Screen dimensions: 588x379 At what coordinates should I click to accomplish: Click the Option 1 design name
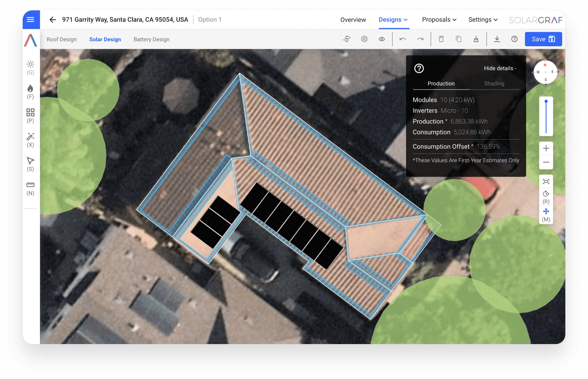(210, 20)
